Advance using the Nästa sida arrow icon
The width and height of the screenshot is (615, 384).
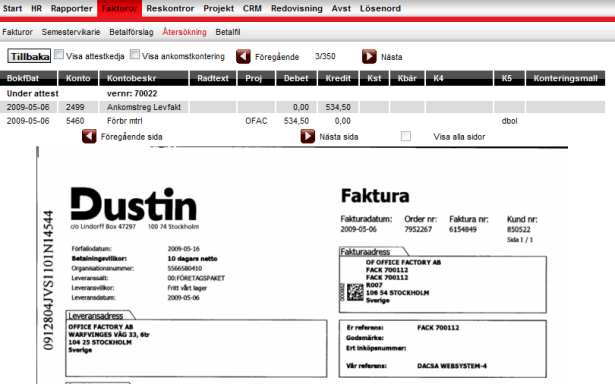click(308, 136)
